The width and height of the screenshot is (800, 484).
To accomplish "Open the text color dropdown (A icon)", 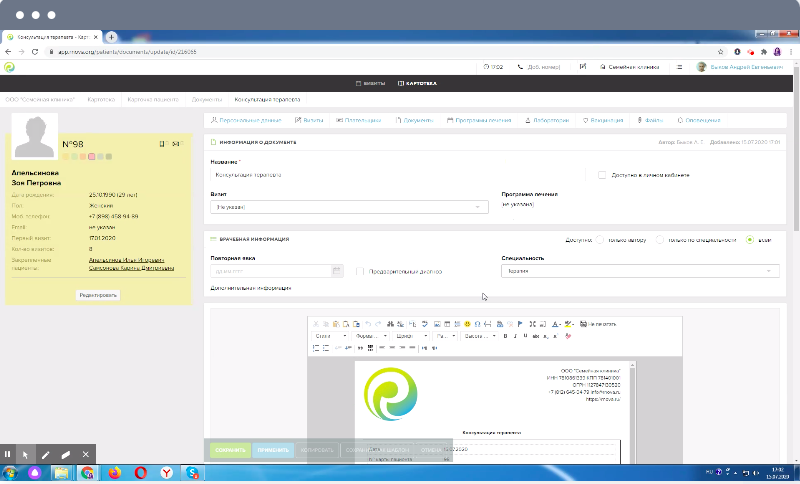I will point(556,324).
